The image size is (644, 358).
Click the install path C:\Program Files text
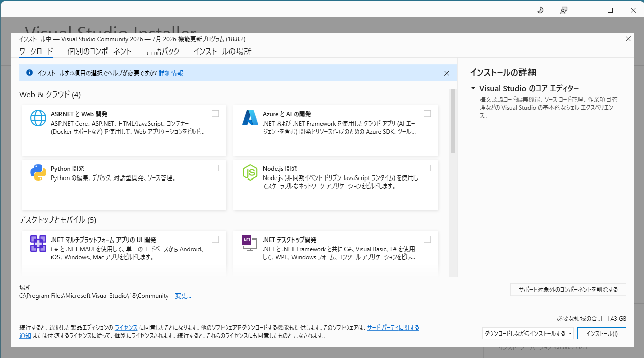94,296
